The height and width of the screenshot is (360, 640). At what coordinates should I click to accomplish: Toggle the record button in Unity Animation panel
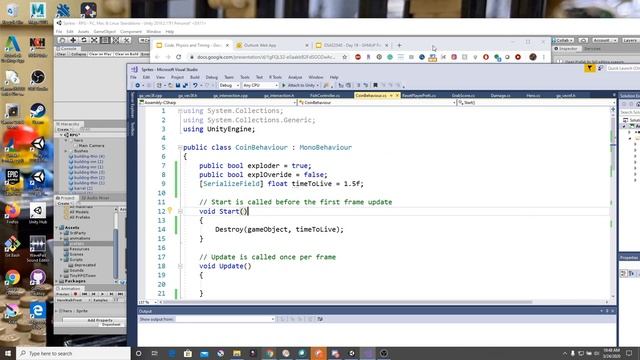pyautogui.click(x=75, y=294)
